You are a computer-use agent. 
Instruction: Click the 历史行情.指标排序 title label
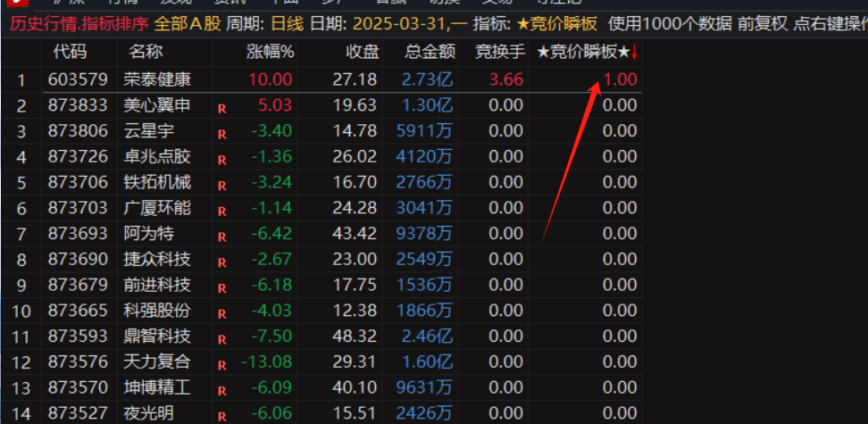click(79, 24)
